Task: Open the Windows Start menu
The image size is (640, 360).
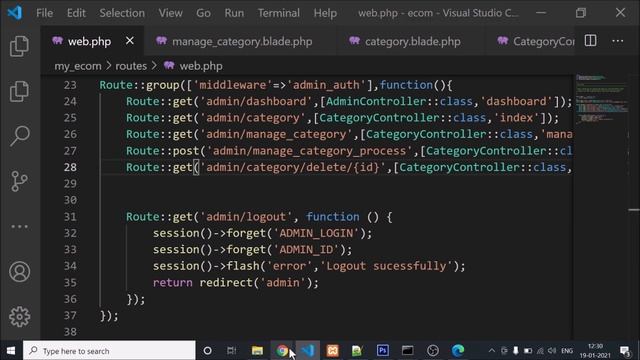Action: pos(11,351)
